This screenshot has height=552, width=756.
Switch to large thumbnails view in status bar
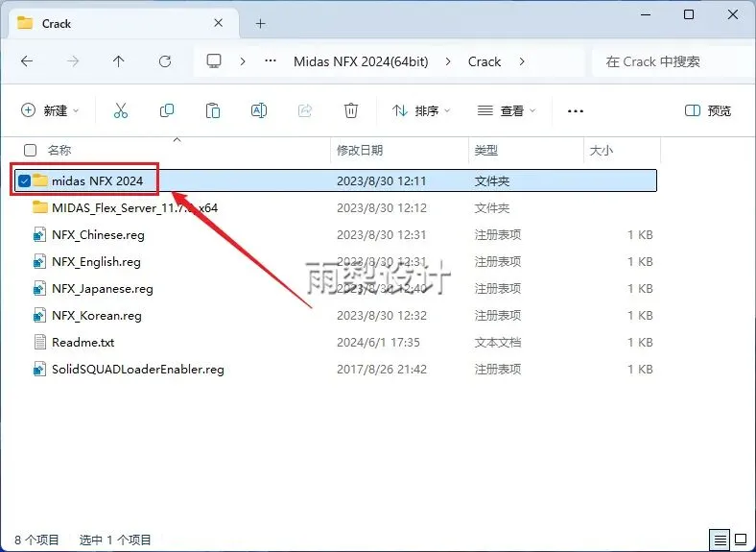click(741, 540)
